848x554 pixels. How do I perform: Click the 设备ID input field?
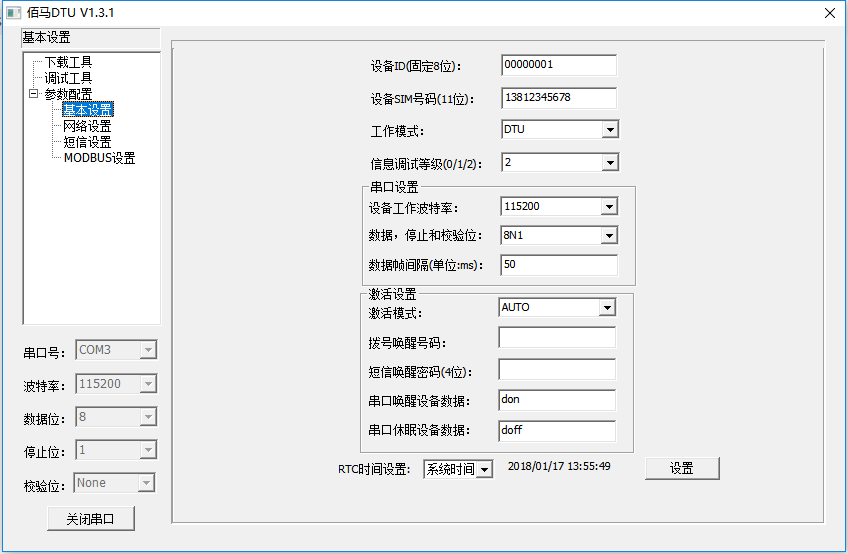558,65
